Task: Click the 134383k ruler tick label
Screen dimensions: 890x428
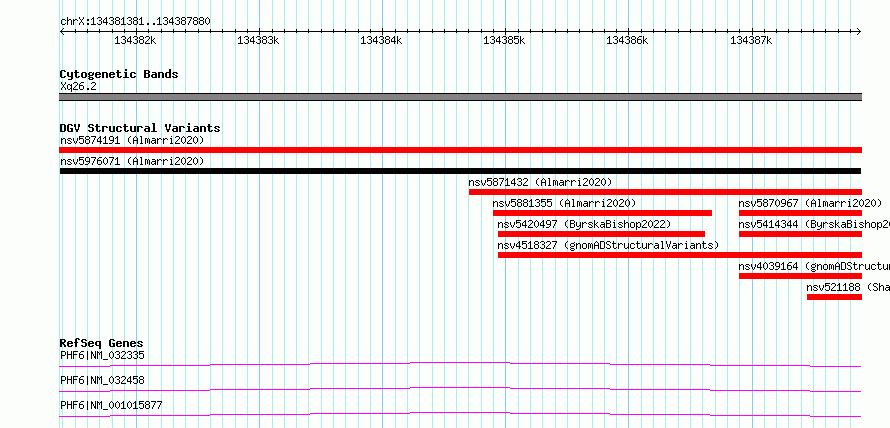Action: tap(258, 41)
